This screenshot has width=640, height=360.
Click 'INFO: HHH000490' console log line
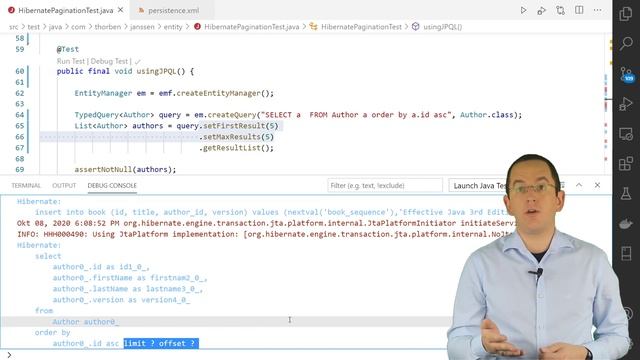click(x=264, y=234)
